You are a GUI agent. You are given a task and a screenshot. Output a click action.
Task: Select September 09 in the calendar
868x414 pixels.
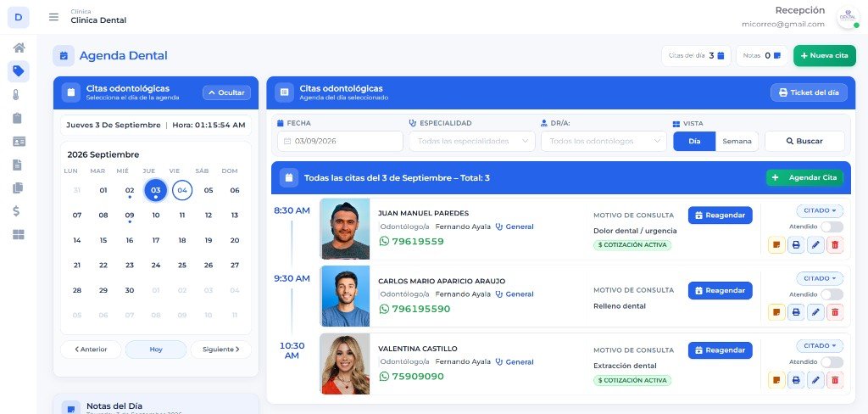click(130, 215)
